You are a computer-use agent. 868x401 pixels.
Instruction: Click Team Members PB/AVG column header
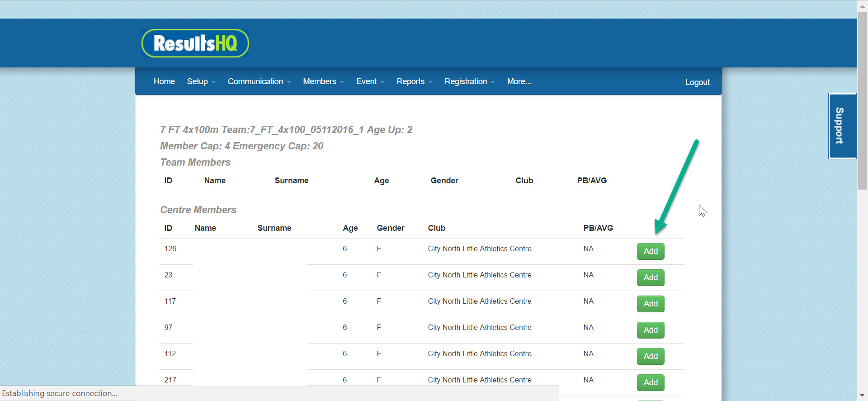(592, 181)
